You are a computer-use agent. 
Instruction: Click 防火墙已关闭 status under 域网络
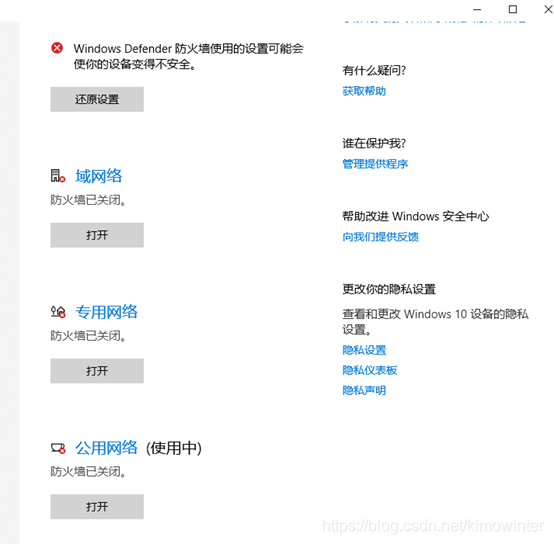click(88, 200)
